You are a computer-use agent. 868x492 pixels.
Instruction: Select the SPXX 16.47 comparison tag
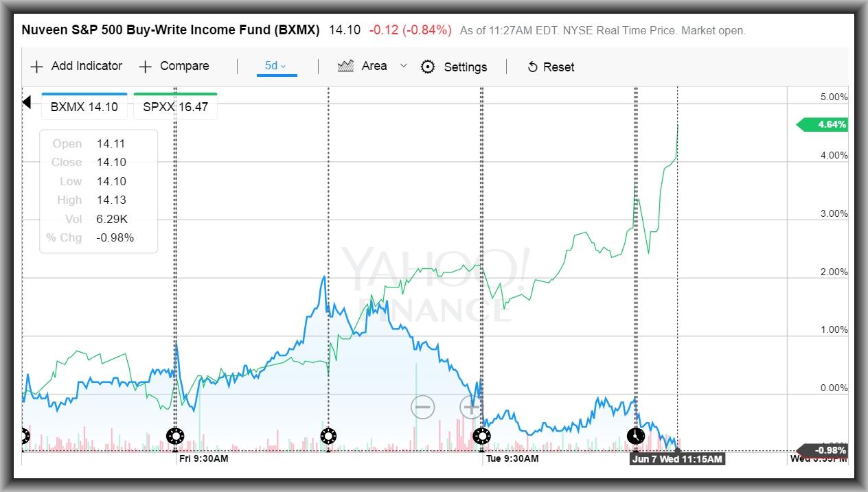coord(175,106)
